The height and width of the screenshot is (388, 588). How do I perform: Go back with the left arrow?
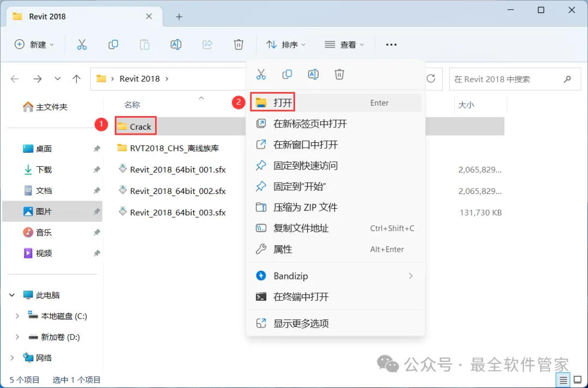click(x=15, y=79)
